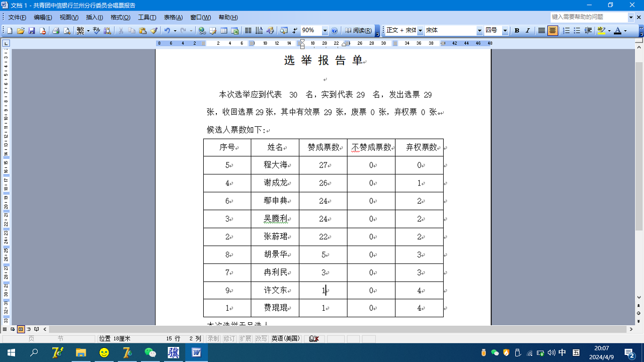This screenshot has width=644, height=362.
Task: Open the 插入(I) menu
Action: [95, 18]
